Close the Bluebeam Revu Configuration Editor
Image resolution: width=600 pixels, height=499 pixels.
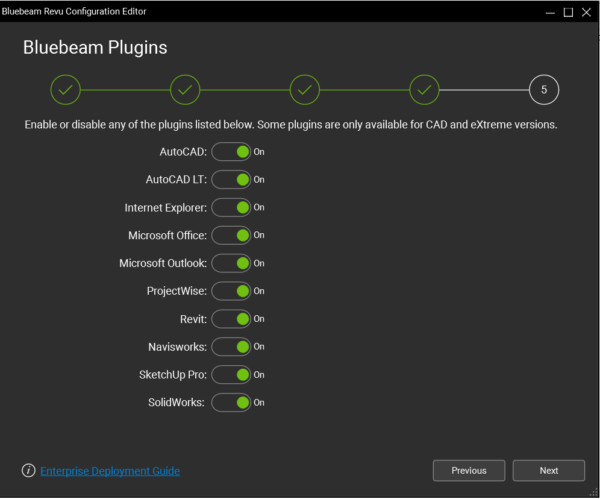586,13
